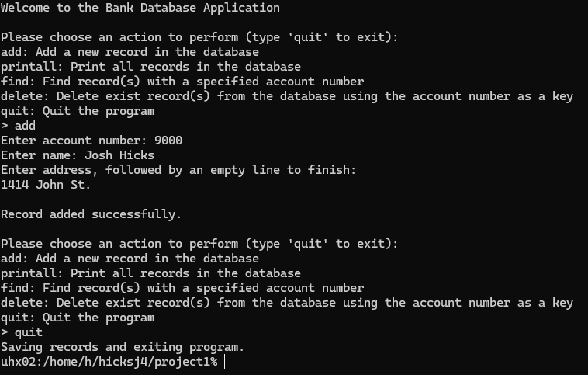The width and height of the screenshot is (588, 375).
Task: Click the first menu's 'delete' option line
Action: point(287,96)
